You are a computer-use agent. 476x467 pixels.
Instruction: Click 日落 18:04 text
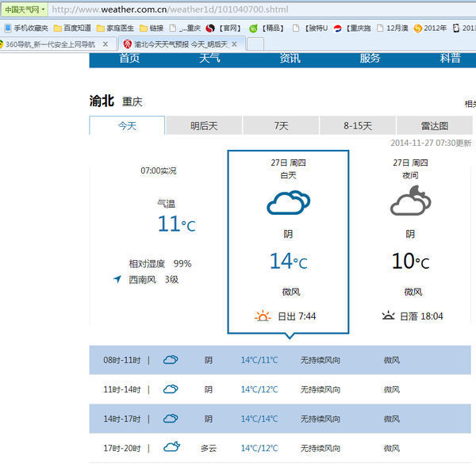pos(421,316)
